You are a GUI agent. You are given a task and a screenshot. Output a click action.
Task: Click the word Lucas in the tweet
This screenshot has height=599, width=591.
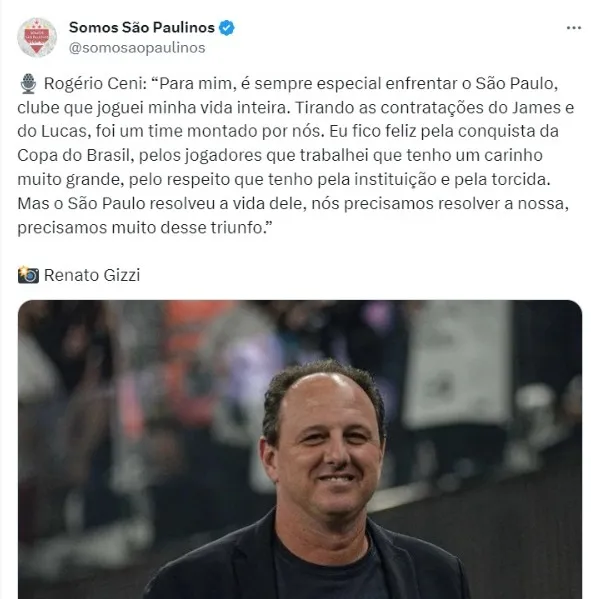point(63,131)
